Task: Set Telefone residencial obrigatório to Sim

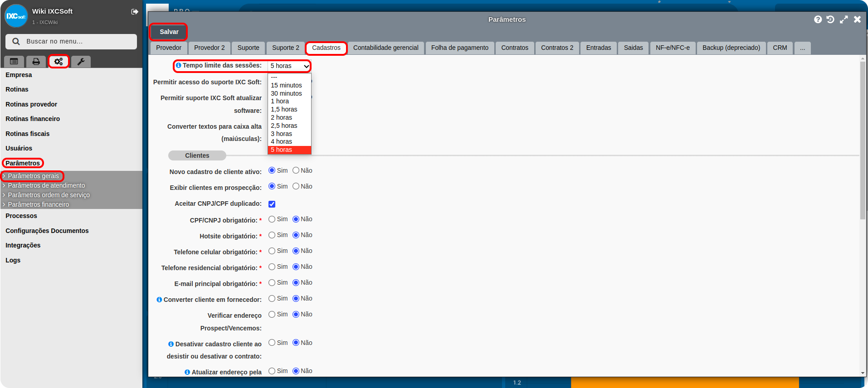Action: click(272, 267)
